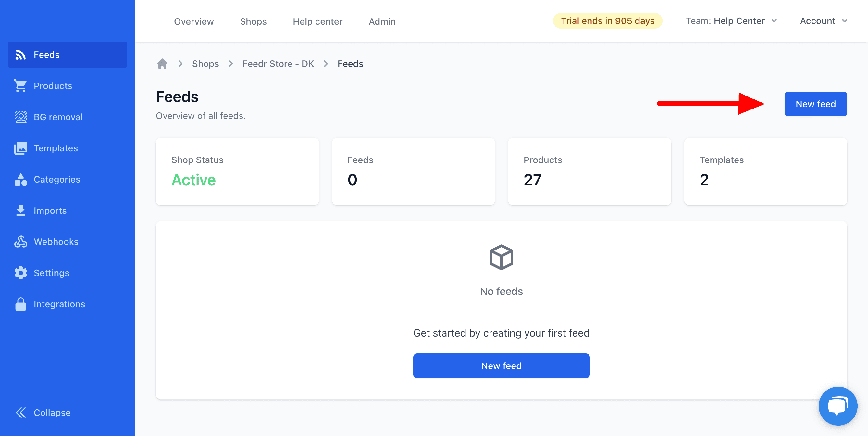Collapse the sidebar navigation
This screenshot has width=868, height=436.
pos(43,412)
